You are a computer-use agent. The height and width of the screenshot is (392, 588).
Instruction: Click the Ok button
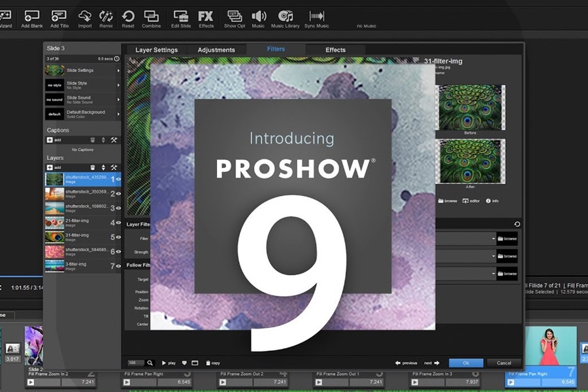click(466, 363)
